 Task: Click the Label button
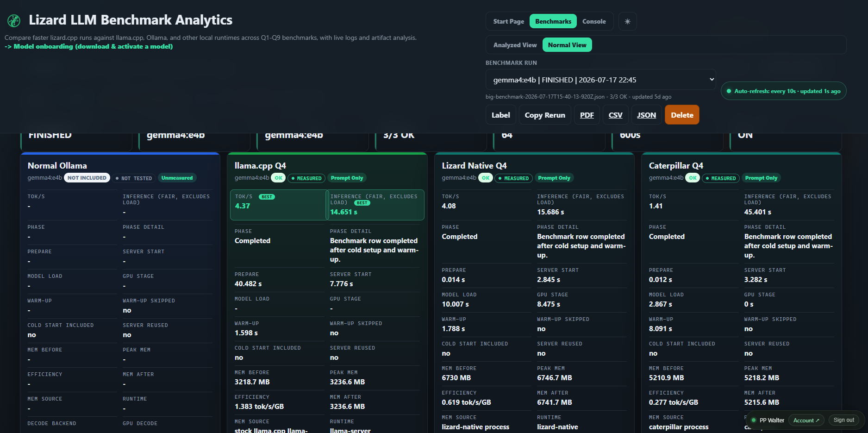pos(500,115)
